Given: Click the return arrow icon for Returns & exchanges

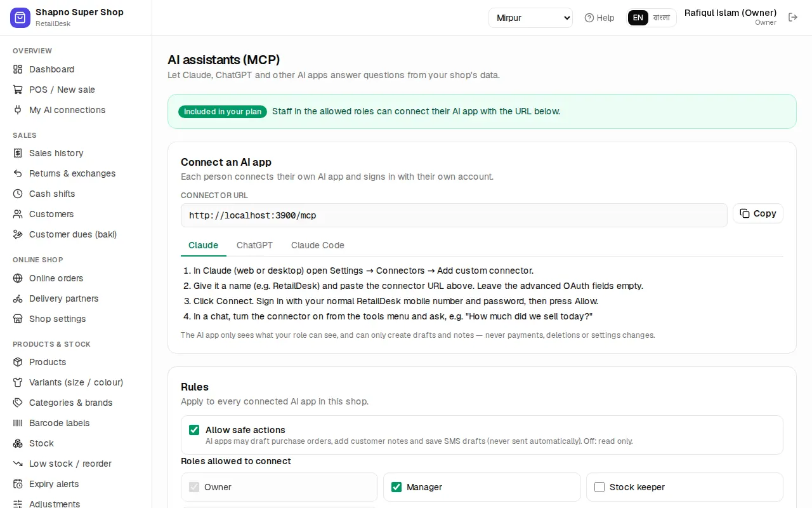Looking at the screenshot, I should click(x=18, y=173).
